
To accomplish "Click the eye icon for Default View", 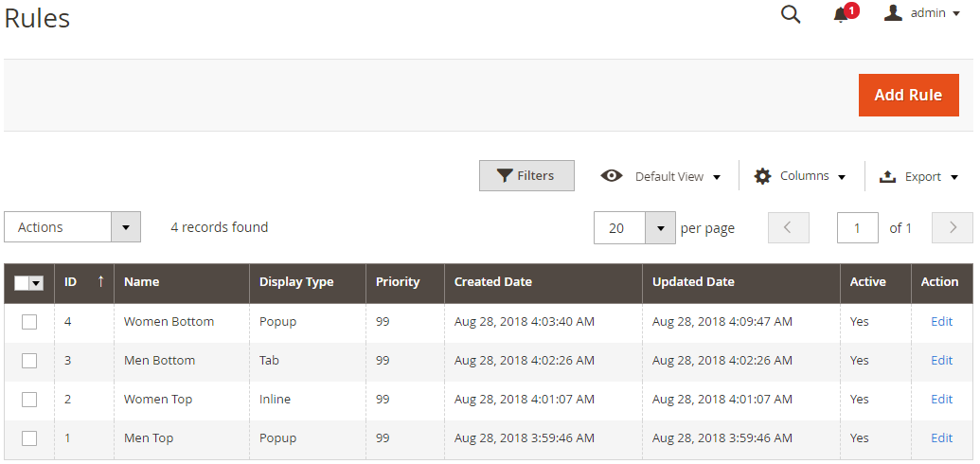I will click(x=612, y=176).
